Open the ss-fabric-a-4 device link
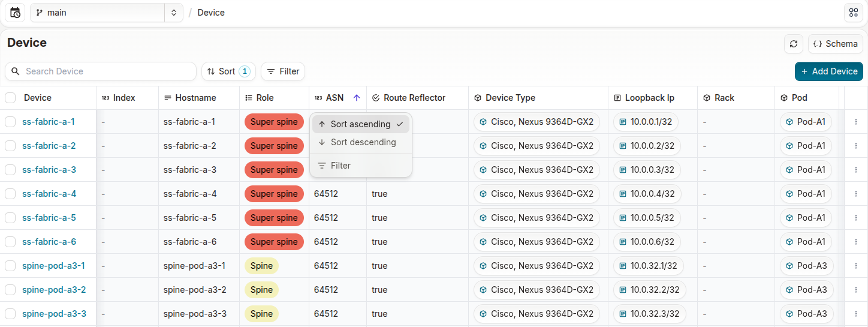Screen dimensions: 868x327 tap(49, 194)
